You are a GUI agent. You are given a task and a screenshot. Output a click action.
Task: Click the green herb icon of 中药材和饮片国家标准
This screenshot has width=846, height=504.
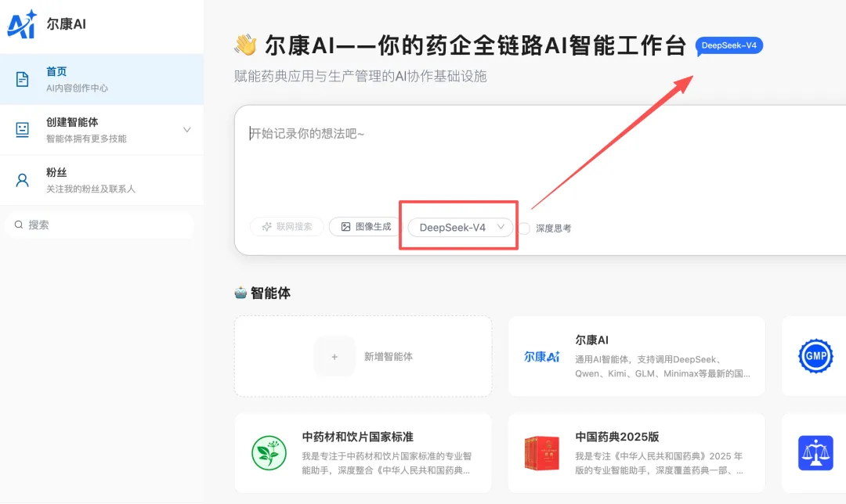point(269,453)
